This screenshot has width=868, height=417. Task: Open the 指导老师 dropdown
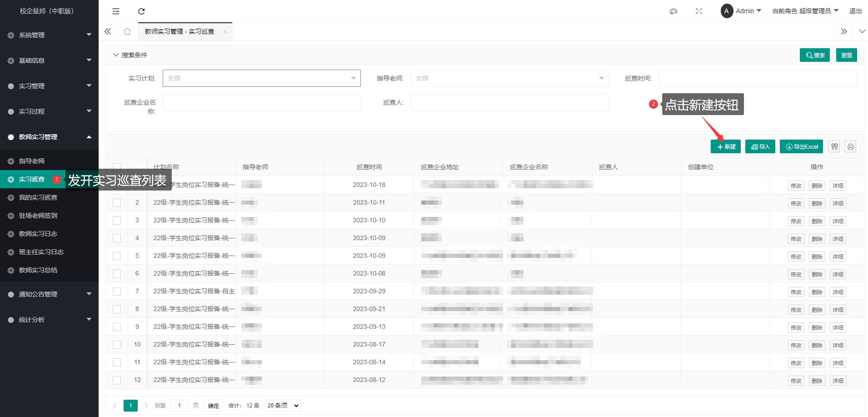[x=509, y=78]
